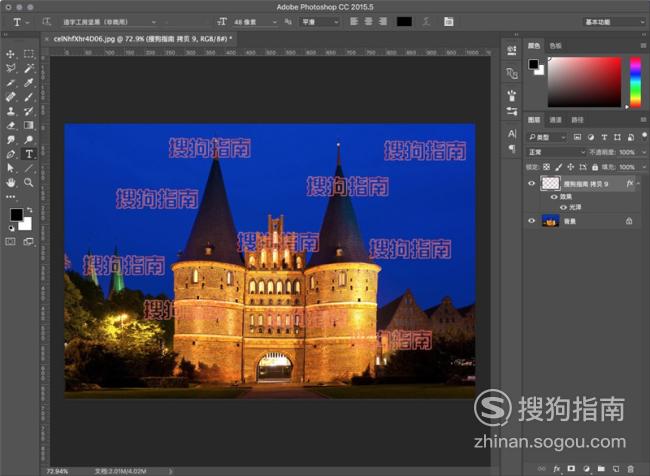Image resolution: width=650 pixels, height=476 pixels.
Task: Right align text
Action: 383,22
